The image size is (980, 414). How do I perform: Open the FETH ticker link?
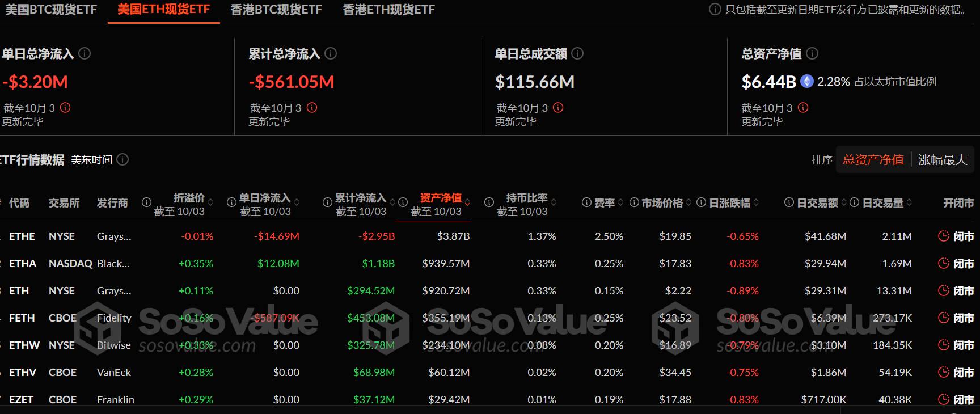pos(22,318)
